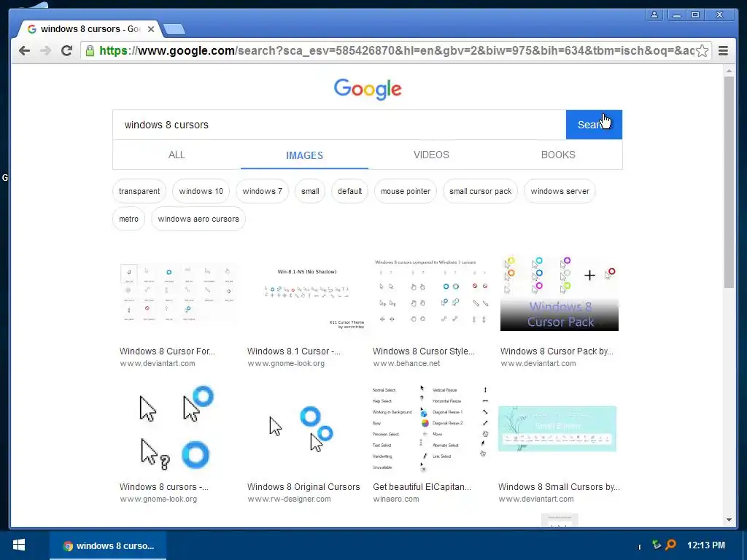Select the default filter chip
The height and width of the screenshot is (560, 747).
click(x=349, y=191)
